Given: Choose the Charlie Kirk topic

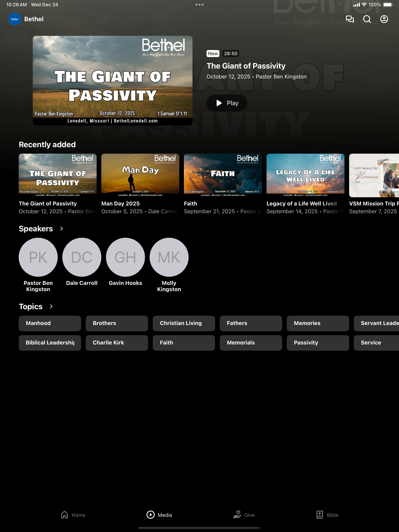Looking at the screenshot, I should point(117,343).
